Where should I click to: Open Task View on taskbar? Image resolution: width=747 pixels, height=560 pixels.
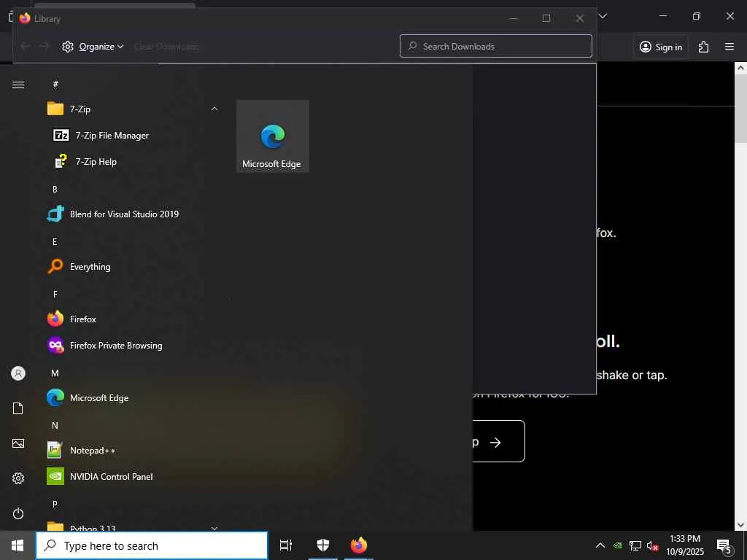(x=286, y=545)
